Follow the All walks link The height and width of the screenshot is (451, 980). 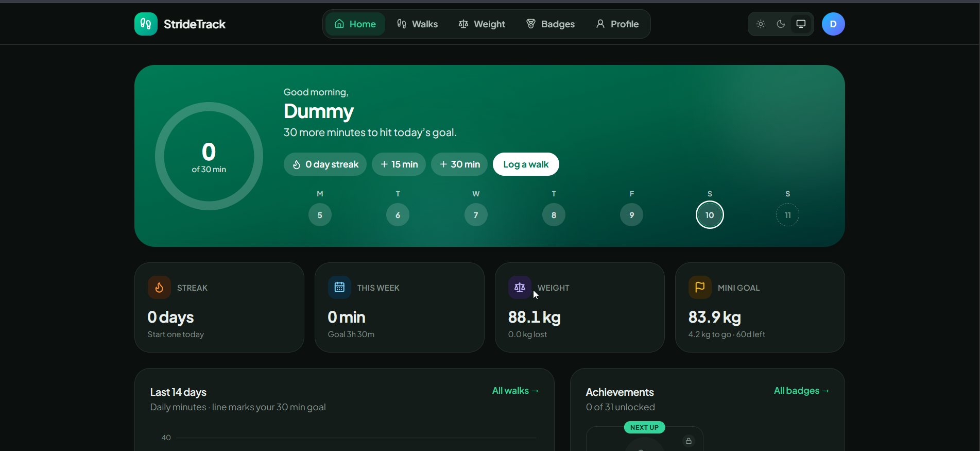point(515,391)
